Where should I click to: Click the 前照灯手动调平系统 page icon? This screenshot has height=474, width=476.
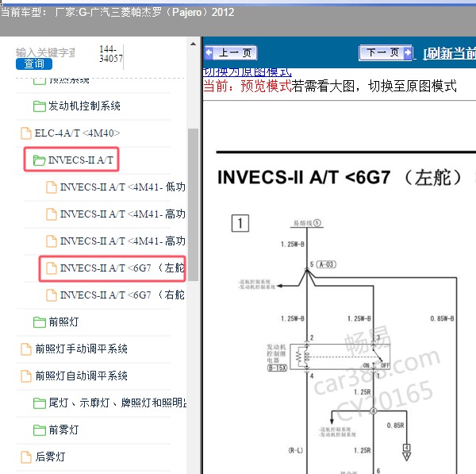26,349
